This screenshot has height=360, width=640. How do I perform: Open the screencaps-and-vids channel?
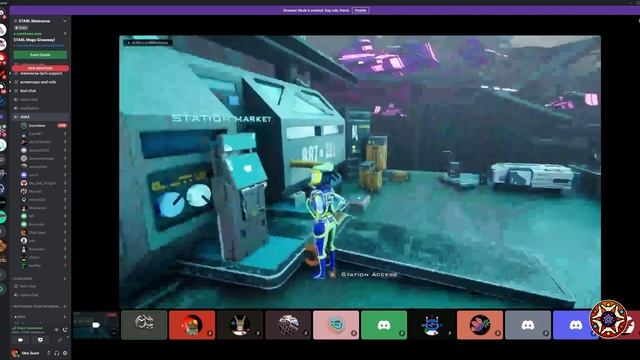[x=38, y=82]
